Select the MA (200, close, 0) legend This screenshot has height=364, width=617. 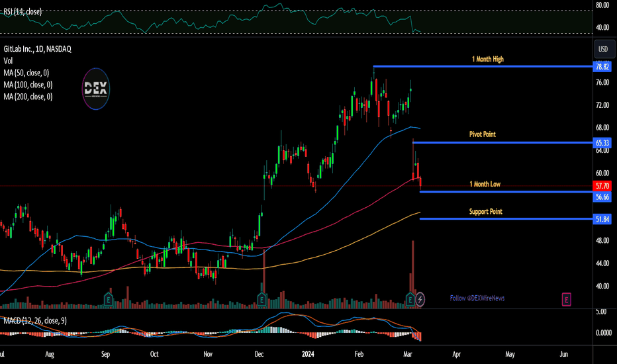[x=28, y=97]
